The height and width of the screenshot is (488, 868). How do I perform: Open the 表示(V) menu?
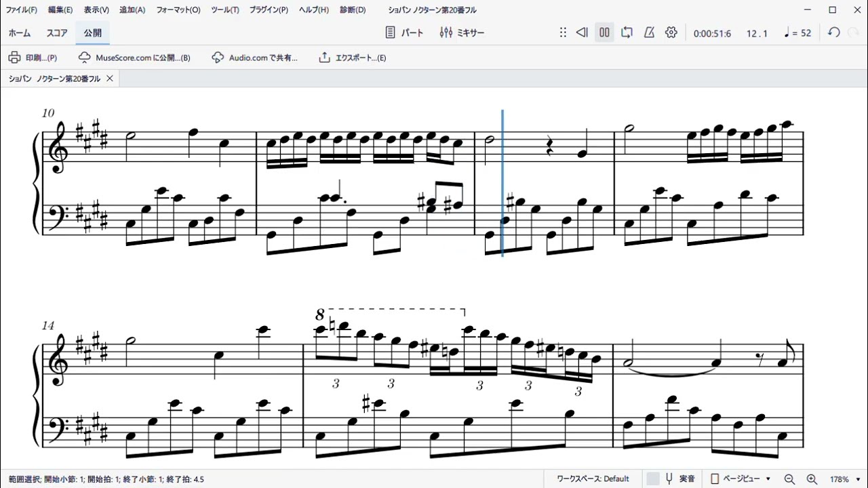coord(96,10)
